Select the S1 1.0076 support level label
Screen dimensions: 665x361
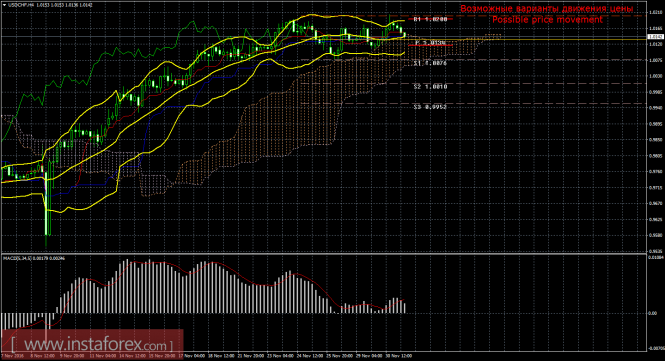coord(430,63)
